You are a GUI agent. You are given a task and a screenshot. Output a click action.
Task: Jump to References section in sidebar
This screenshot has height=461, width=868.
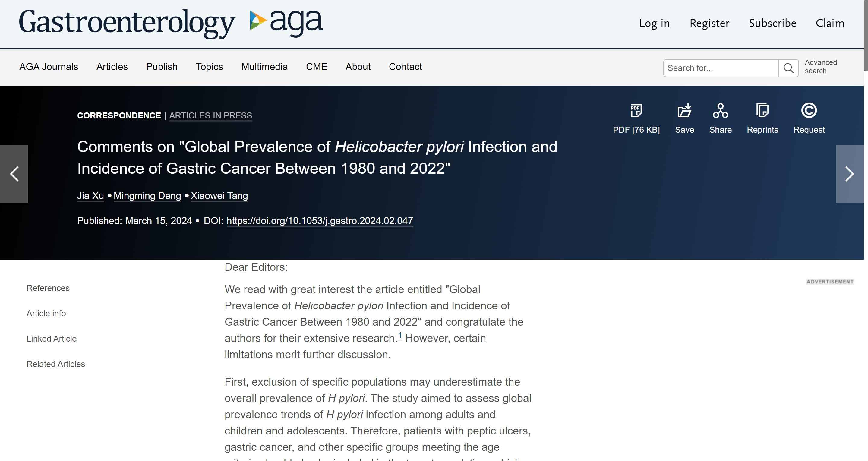(x=48, y=288)
